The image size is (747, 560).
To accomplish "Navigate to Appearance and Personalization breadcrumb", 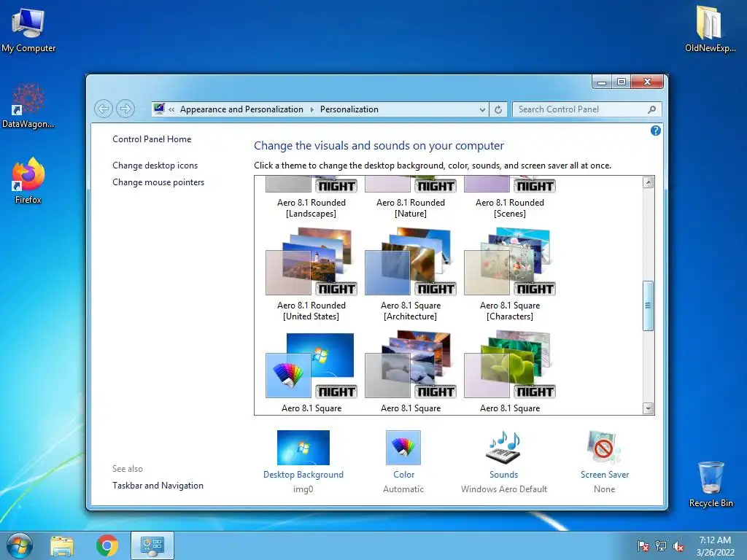I will 241,109.
